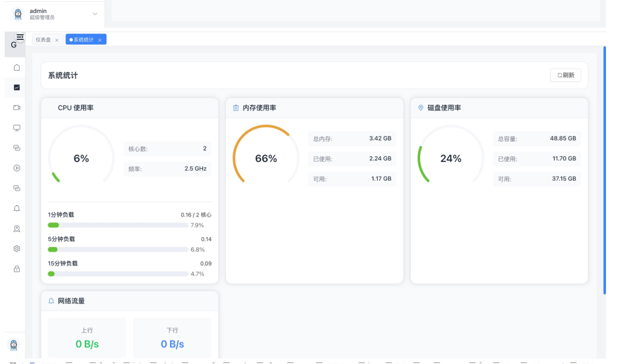The width and height of the screenshot is (625, 364).
Task: Open chain-link icon directly above bell icon
Action: point(17,188)
